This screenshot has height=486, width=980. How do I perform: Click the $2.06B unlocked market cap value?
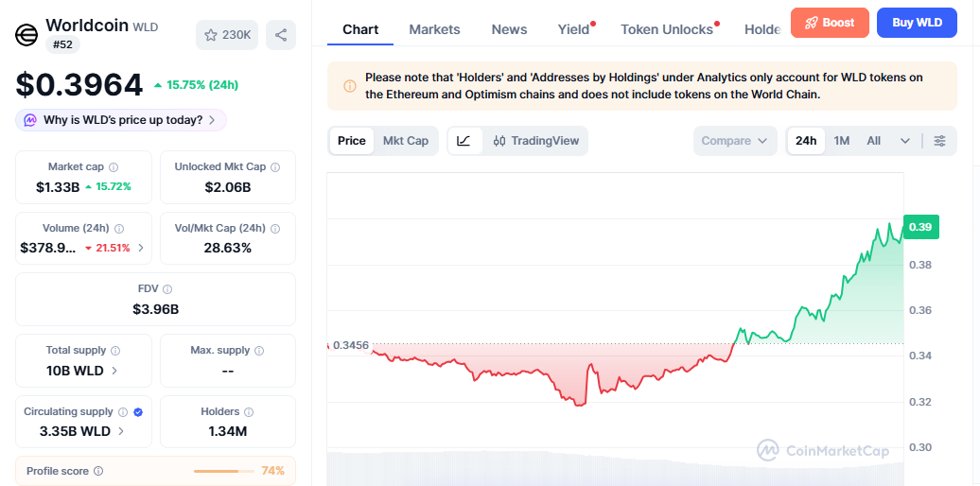(227, 187)
